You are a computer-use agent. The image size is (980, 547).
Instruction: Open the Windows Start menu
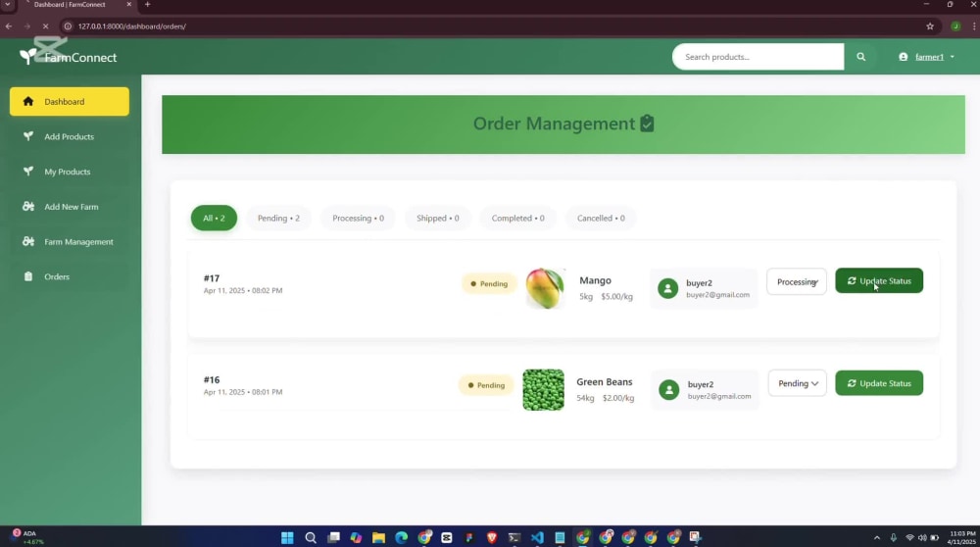point(287,537)
